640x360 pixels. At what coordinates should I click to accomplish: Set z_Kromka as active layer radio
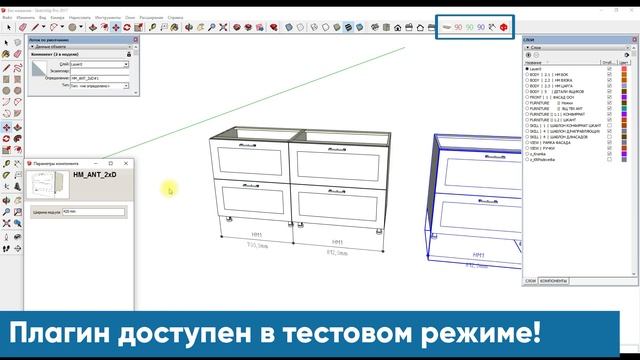point(527,154)
